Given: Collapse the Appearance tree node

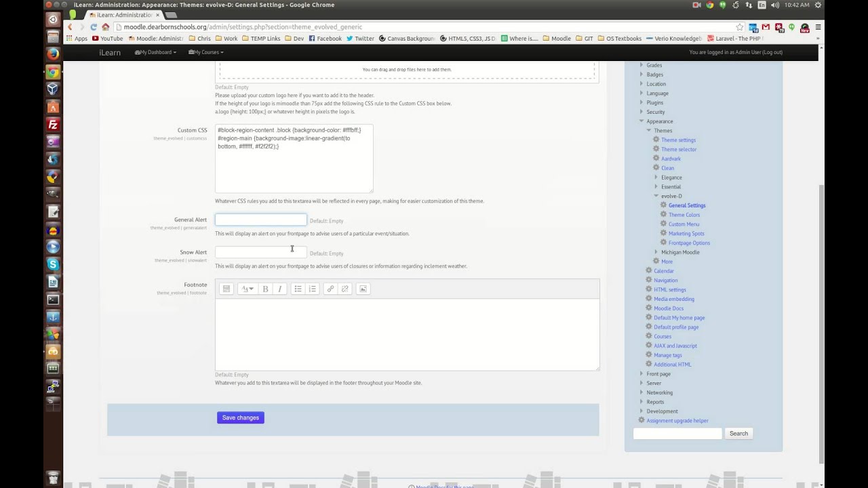Looking at the screenshot, I should point(642,121).
